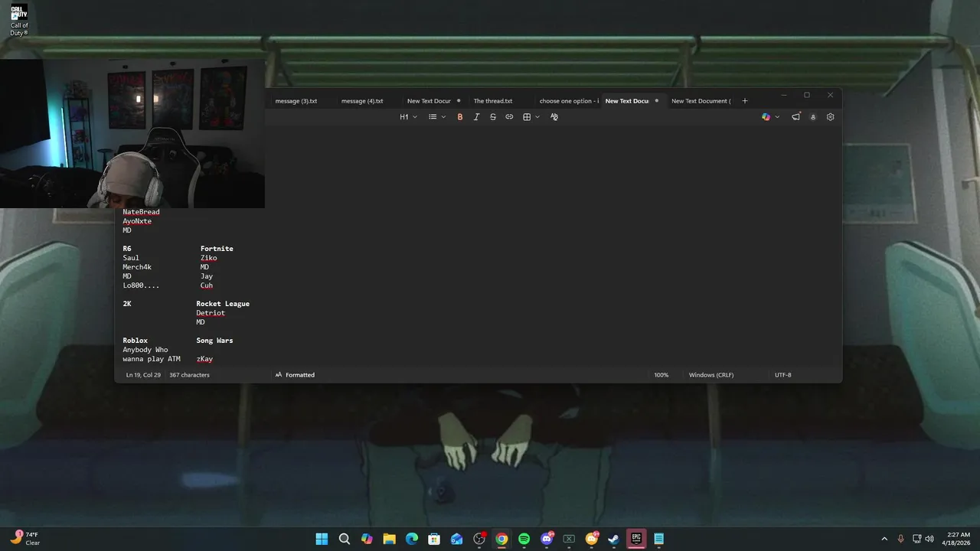The height and width of the screenshot is (551, 980).
Task: Switch to Google Chrome in the taskbar
Action: (501, 539)
